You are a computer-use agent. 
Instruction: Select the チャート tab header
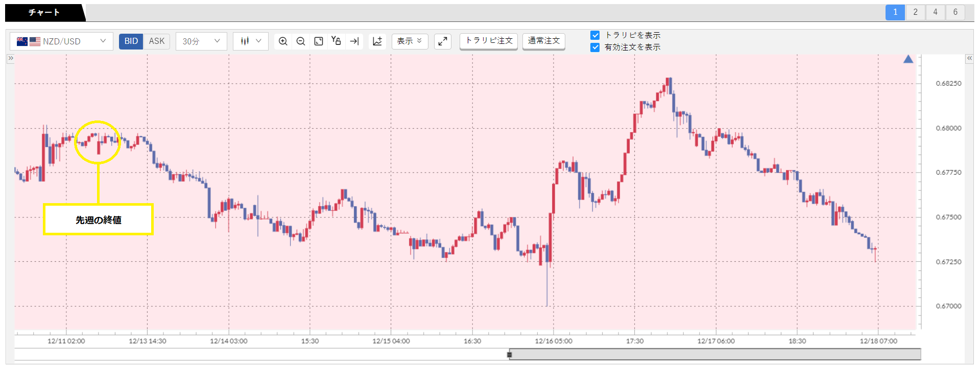tap(44, 12)
